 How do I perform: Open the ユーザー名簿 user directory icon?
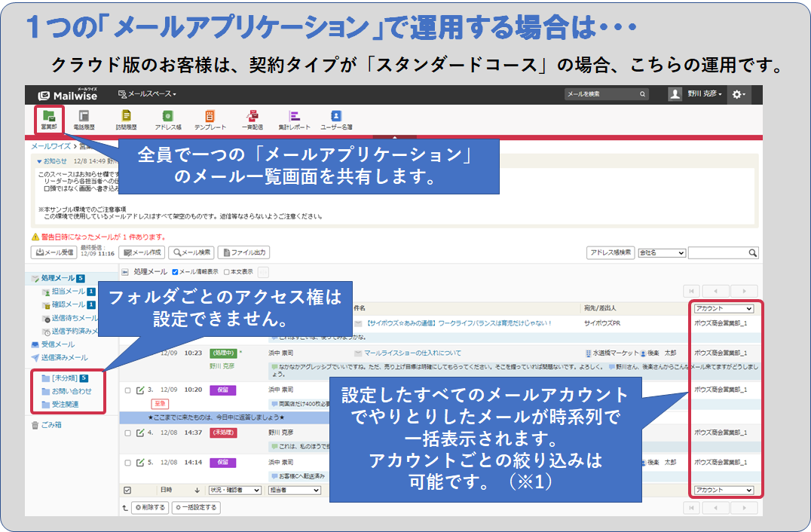tap(336, 119)
